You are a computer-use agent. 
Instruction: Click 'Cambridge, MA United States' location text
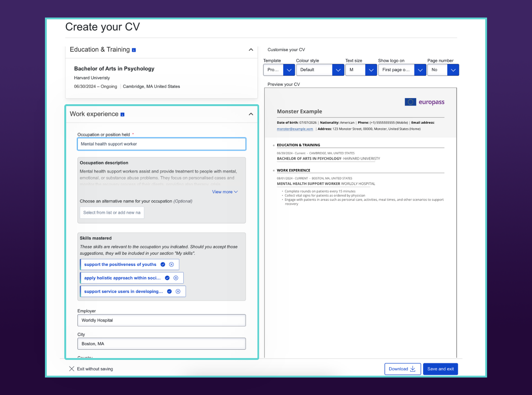coord(151,87)
